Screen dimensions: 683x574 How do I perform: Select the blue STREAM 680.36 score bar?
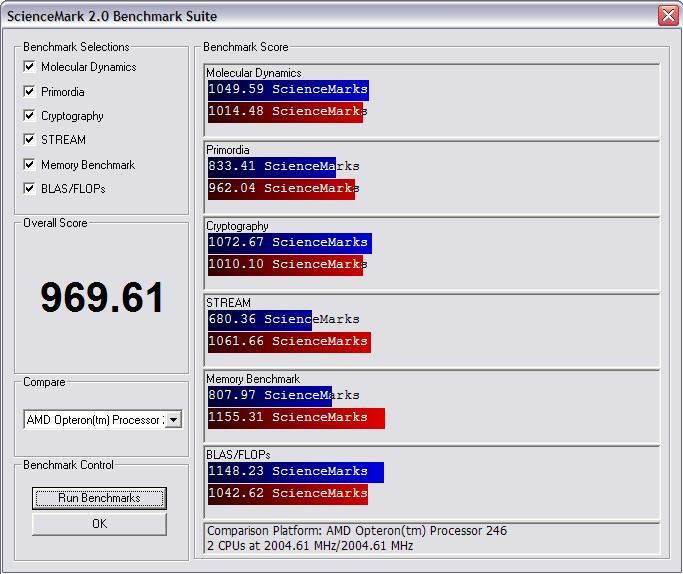click(x=260, y=320)
